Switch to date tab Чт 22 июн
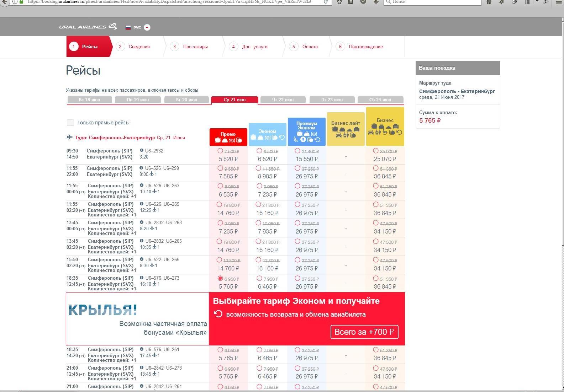 [x=283, y=100]
